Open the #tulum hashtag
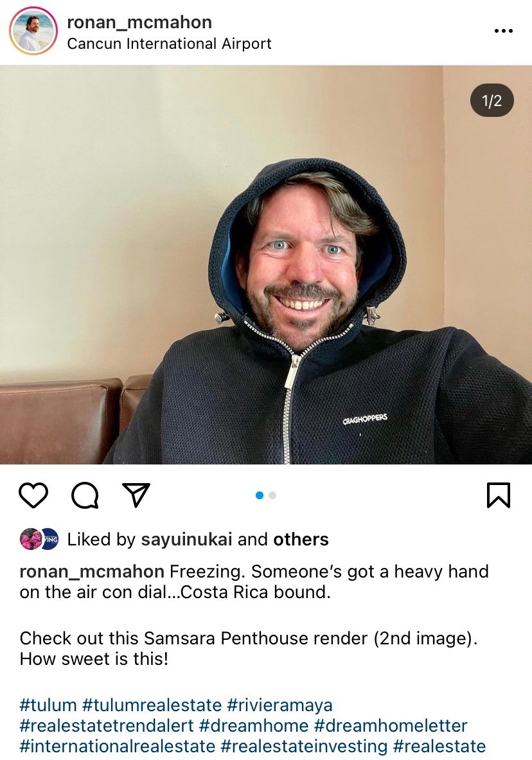The image size is (532, 760). tap(48, 705)
